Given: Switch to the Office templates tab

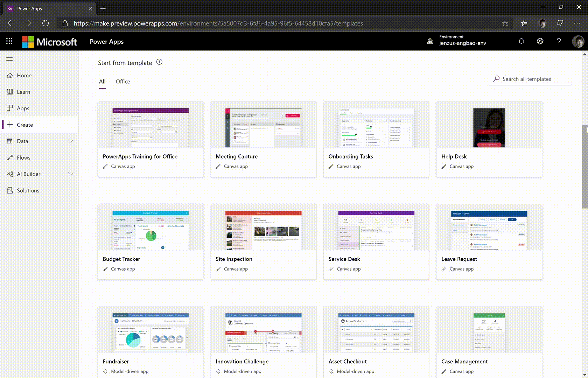Looking at the screenshot, I should (x=123, y=82).
